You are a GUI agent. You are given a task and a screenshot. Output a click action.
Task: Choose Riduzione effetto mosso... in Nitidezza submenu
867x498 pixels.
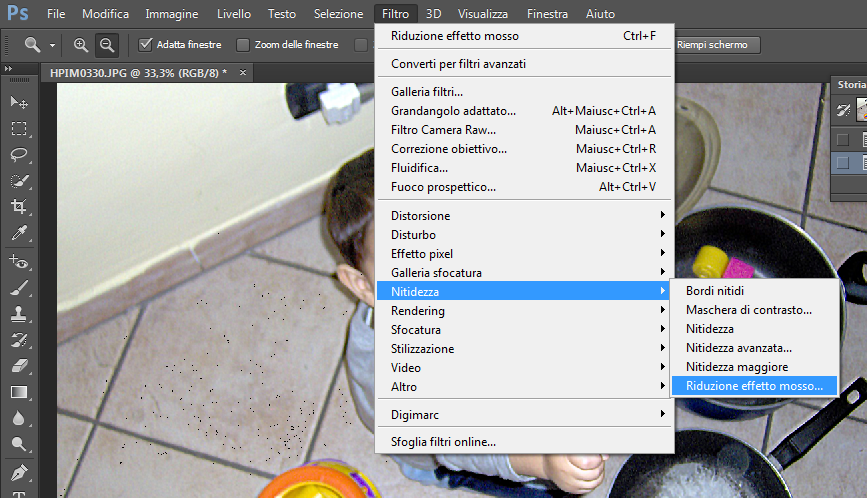point(754,386)
